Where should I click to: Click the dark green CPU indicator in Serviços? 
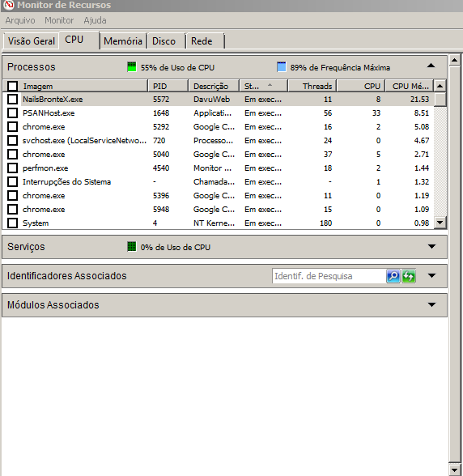[132, 246]
